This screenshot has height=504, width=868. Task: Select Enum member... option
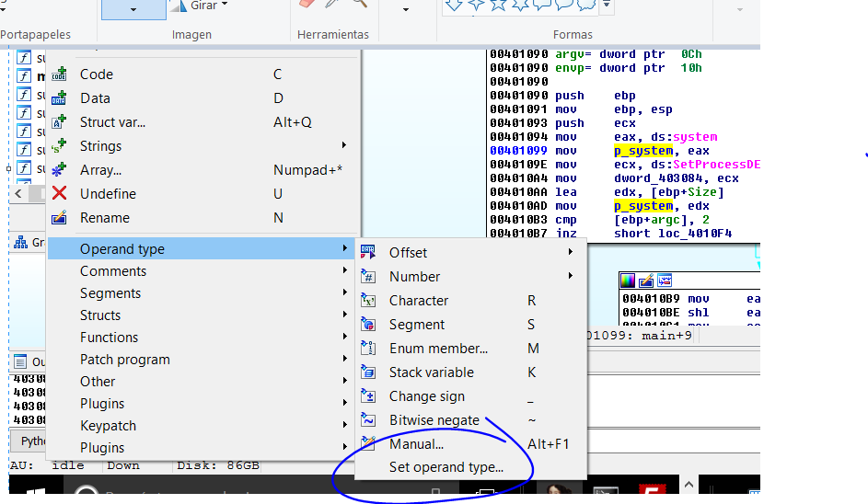pyautogui.click(x=438, y=349)
